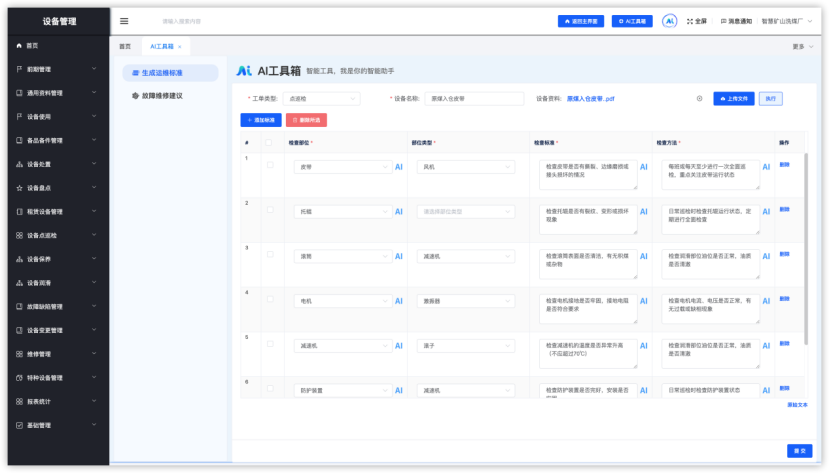Expand 通用资料管理 sidebar menu
The image size is (830, 474).
tap(56, 93)
